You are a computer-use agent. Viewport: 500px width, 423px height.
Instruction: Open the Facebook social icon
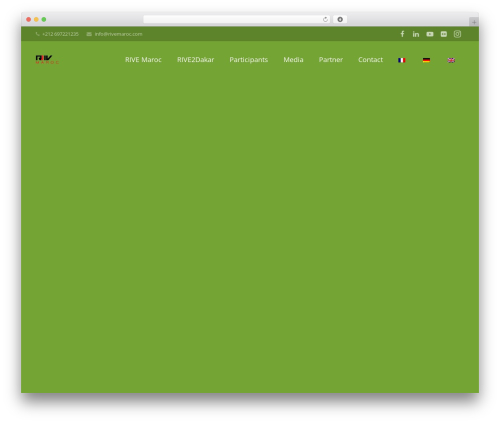(x=402, y=34)
